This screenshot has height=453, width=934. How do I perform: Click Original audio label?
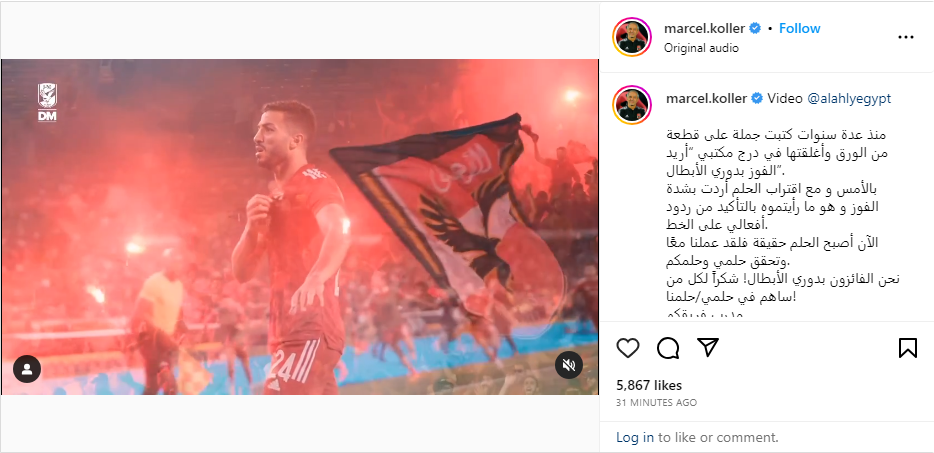click(701, 48)
